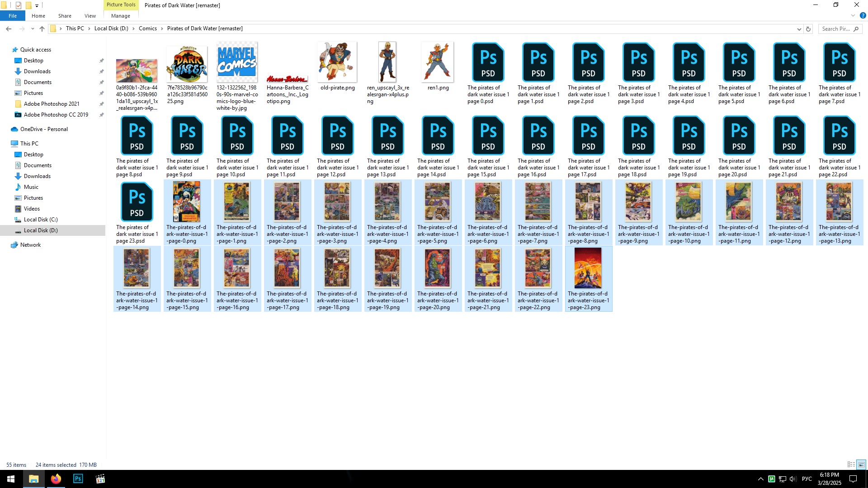Viewport: 868px width, 488px height.
Task: Refresh the folder view
Action: coord(808,28)
